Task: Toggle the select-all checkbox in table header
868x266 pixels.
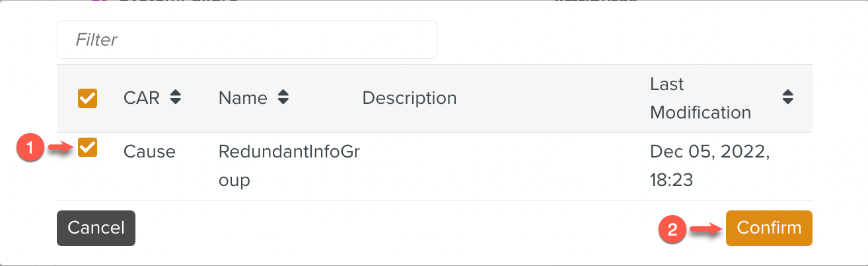Action: pyautogui.click(x=87, y=99)
